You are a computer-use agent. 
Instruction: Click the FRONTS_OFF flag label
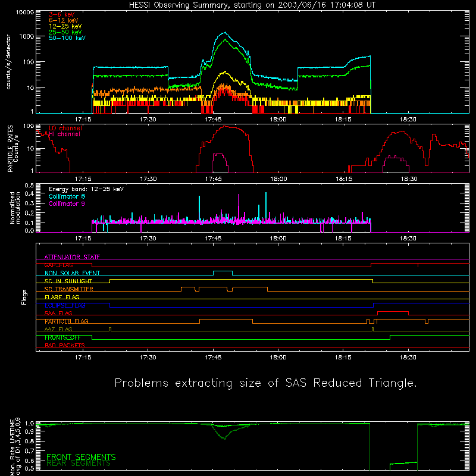click(62, 337)
